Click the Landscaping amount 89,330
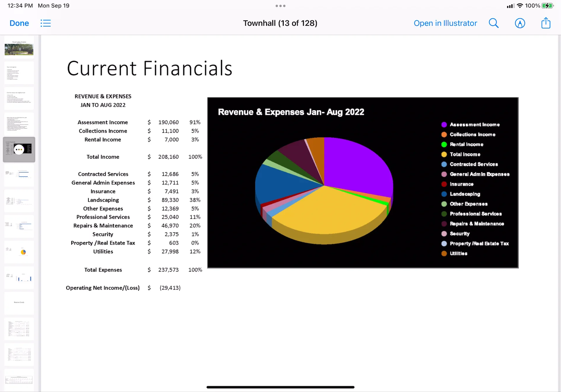Screen dimensions: 561x392 coord(170,200)
